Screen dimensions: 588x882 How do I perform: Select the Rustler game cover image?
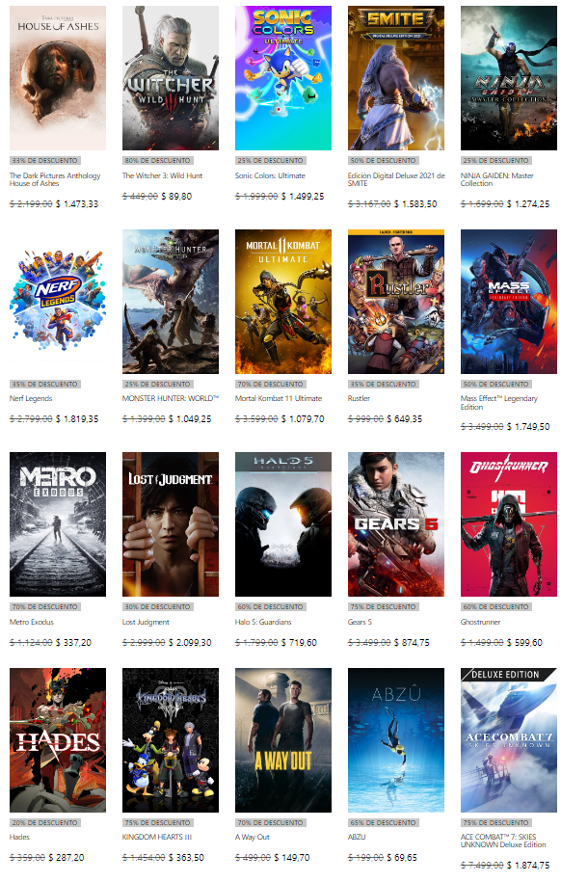pyautogui.click(x=395, y=301)
